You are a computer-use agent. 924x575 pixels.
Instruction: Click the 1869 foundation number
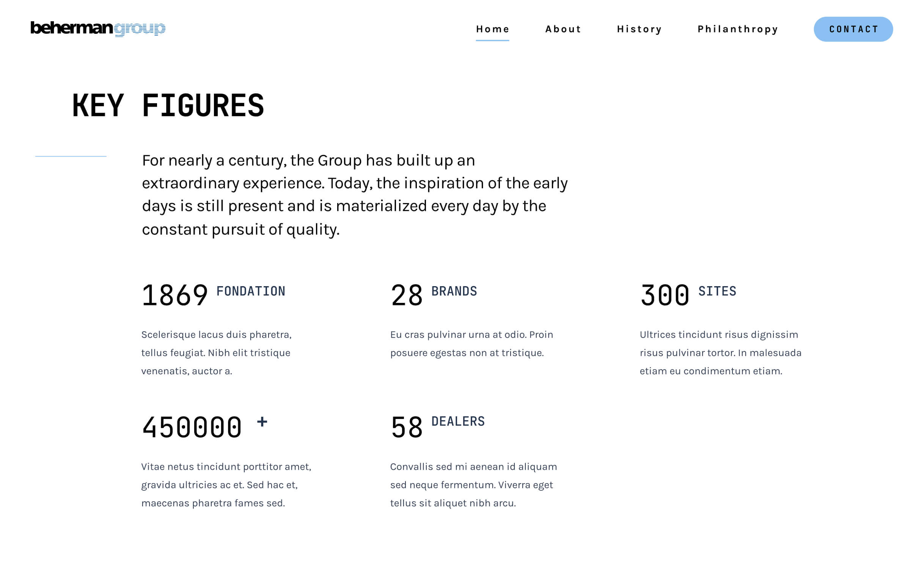coord(174,296)
